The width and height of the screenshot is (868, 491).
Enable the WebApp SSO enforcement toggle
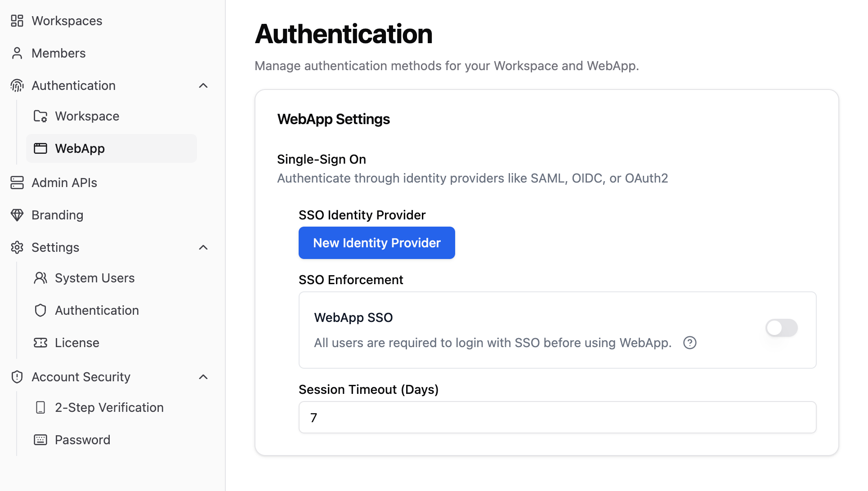[x=781, y=328]
